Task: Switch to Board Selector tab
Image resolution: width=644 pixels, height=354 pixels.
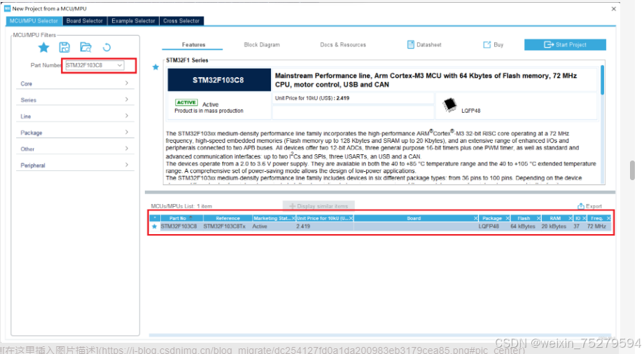Action: coord(85,20)
